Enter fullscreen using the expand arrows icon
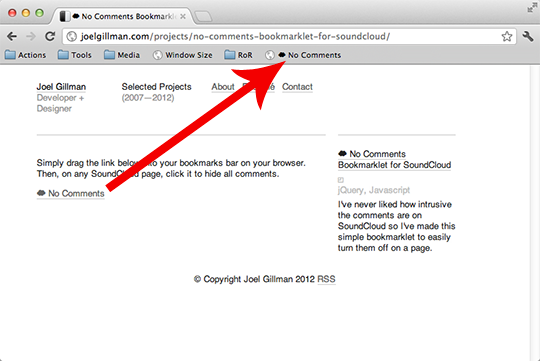The height and width of the screenshot is (361, 540). 532,8
